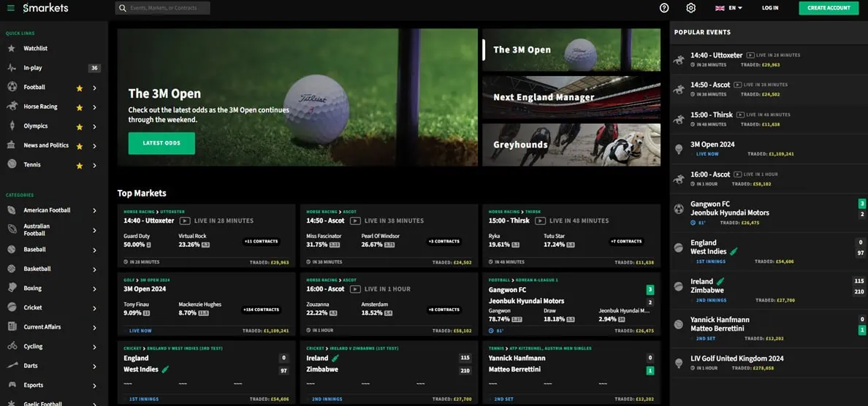Click +11 Contracts on Uttoxeter card
Viewport: 868px width, 406px height.
pyautogui.click(x=262, y=241)
